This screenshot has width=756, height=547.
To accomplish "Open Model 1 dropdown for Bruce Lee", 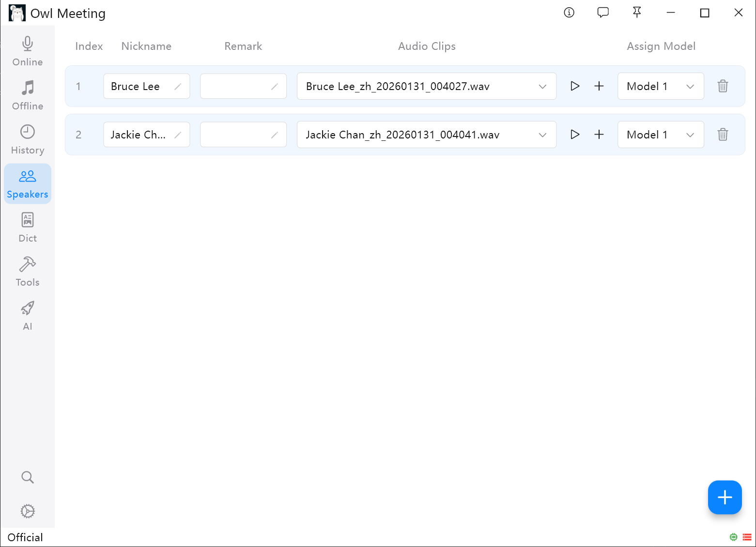I will click(661, 86).
